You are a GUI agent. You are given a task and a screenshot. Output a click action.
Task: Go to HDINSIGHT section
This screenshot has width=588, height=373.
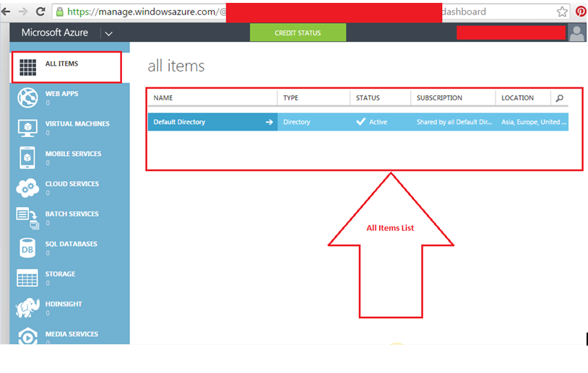pos(64,304)
